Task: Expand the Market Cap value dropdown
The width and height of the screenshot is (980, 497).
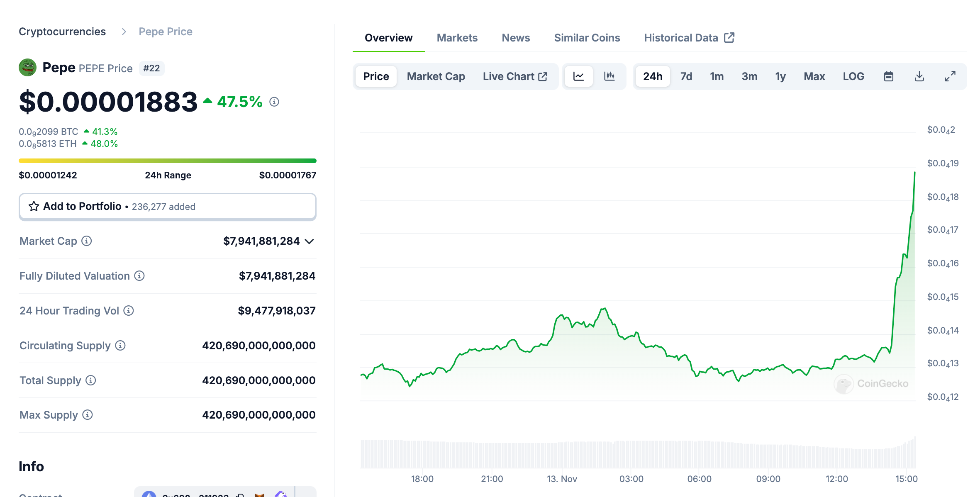Action: pos(309,241)
